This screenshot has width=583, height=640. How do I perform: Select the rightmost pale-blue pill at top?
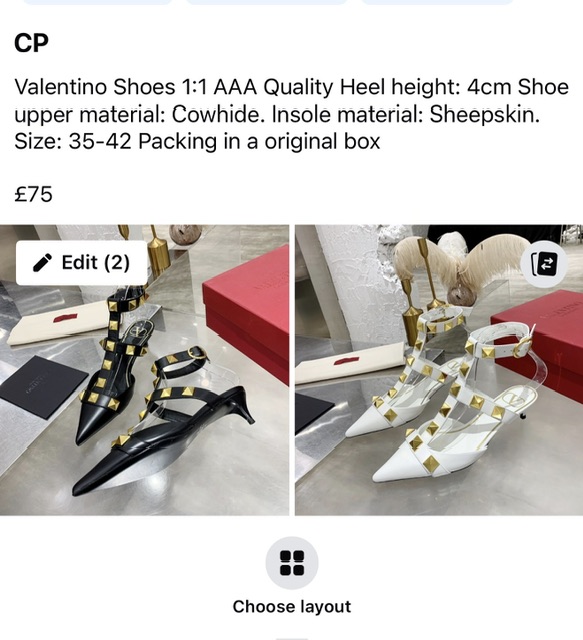click(437, 2)
